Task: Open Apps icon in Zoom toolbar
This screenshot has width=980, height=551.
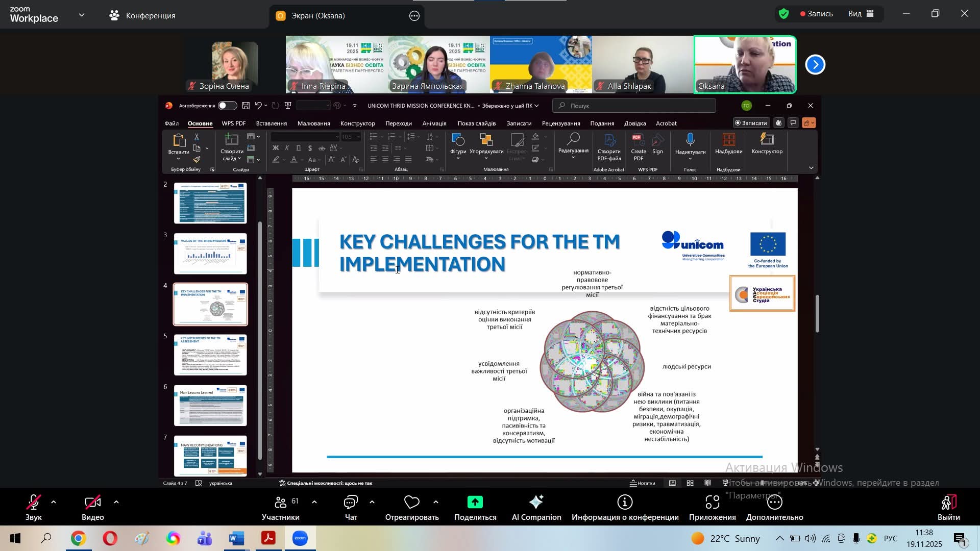Action: tap(712, 503)
